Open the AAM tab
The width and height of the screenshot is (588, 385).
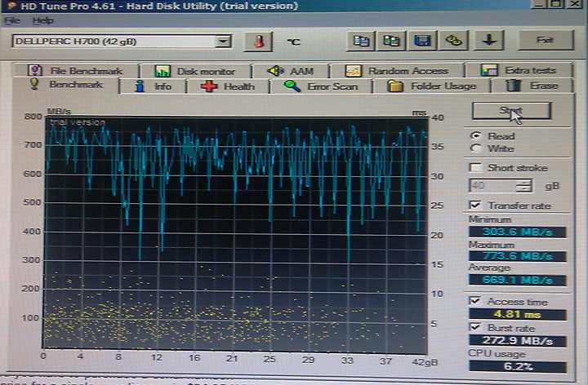pyautogui.click(x=290, y=71)
